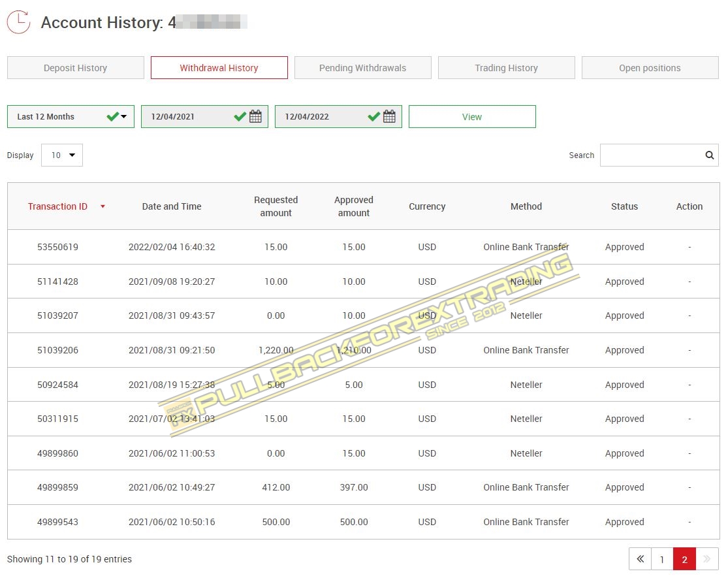Select the Withdrawal History tab

tap(219, 68)
